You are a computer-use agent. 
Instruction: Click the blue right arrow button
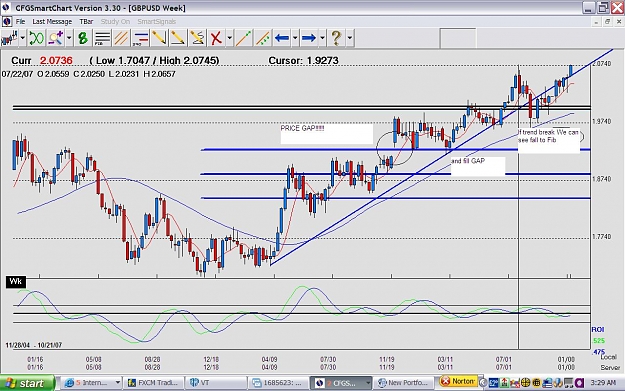309,38
